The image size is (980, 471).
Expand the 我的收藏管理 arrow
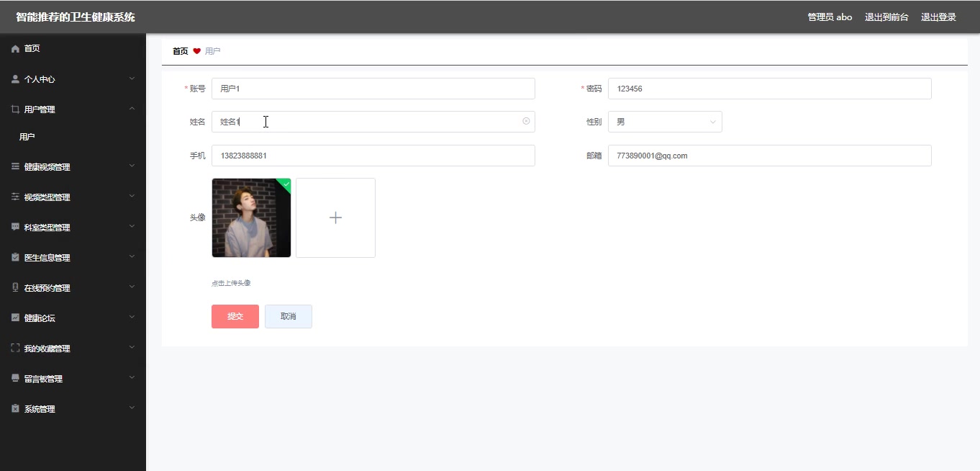pos(132,346)
